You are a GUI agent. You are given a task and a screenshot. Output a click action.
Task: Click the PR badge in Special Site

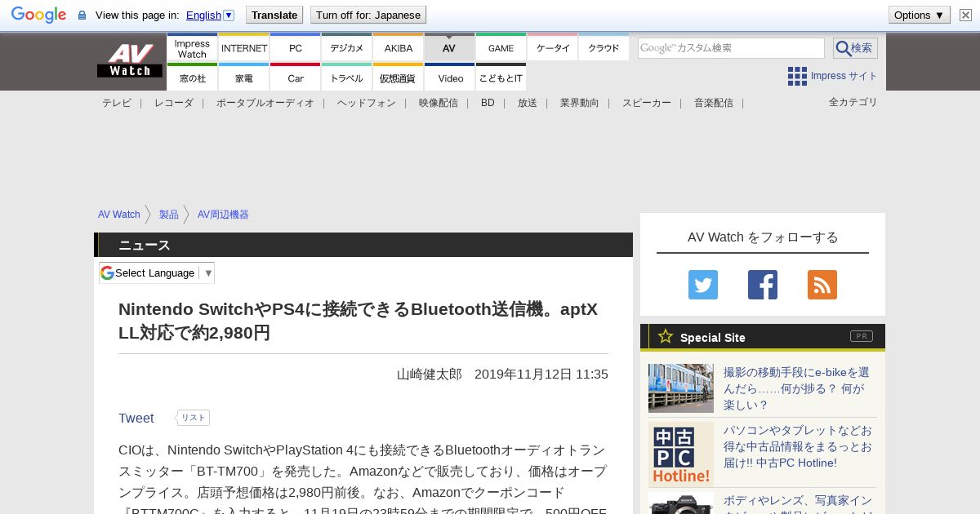862,336
